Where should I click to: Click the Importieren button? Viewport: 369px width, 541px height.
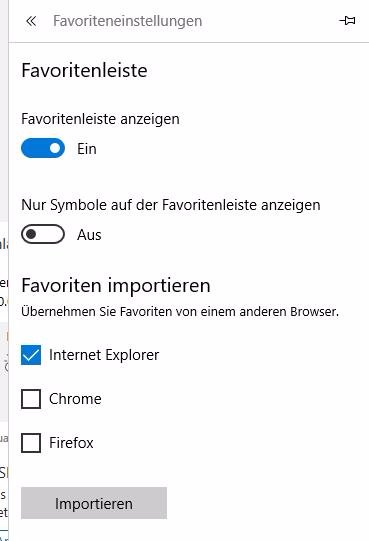[94, 503]
